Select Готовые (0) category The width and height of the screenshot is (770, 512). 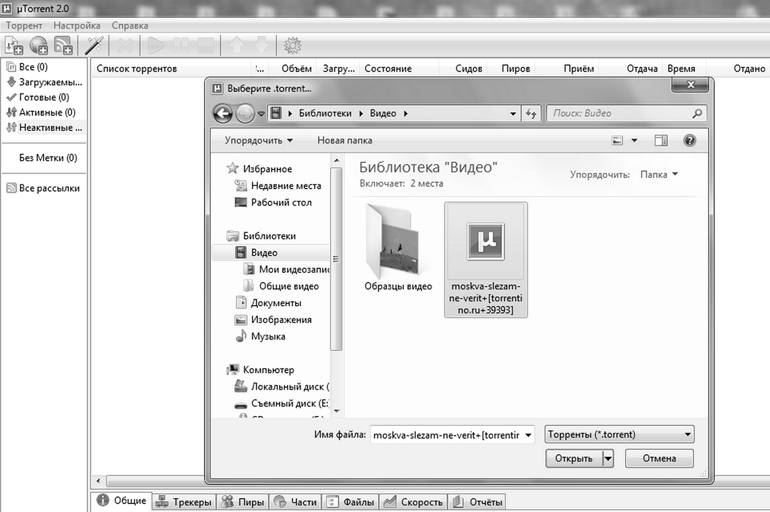[38, 97]
